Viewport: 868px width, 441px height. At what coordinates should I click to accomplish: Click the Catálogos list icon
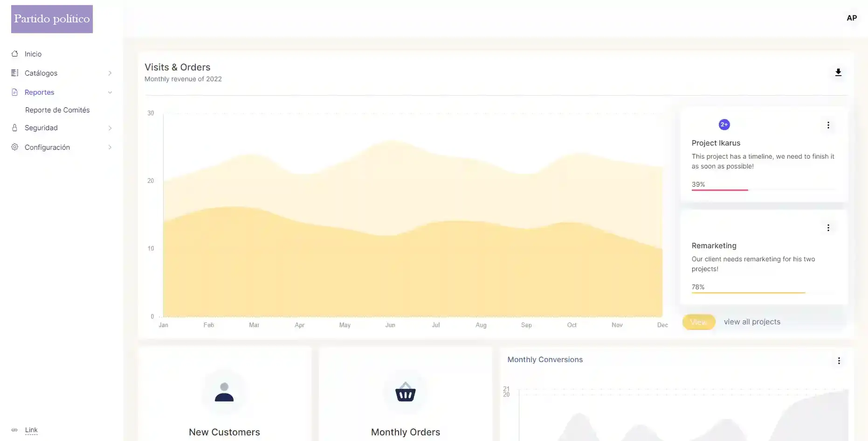[15, 73]
